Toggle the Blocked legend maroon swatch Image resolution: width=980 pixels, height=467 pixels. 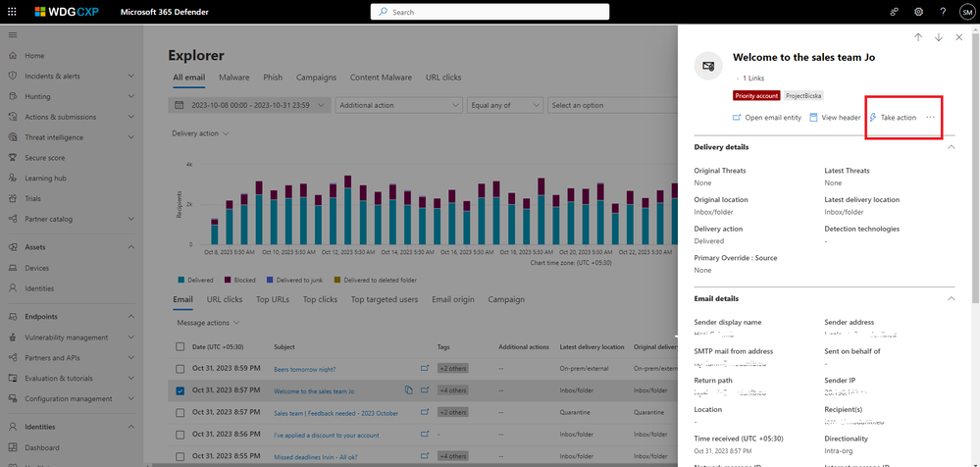228,280
